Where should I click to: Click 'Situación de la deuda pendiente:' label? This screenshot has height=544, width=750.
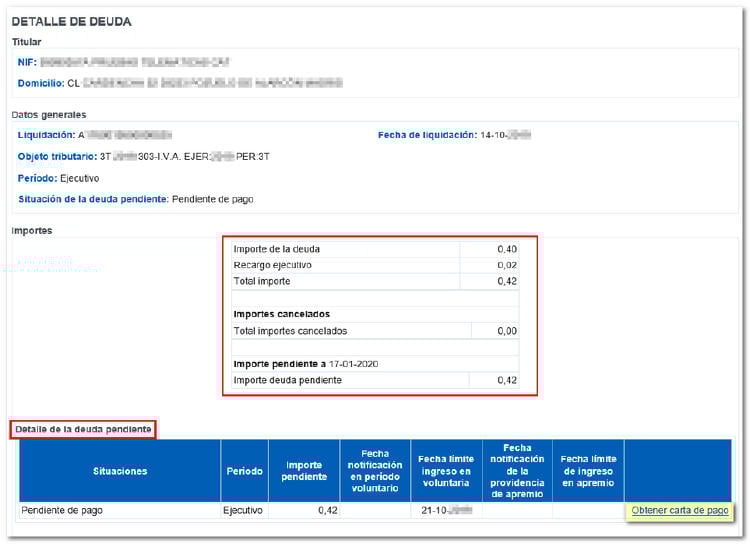point(94,199)
